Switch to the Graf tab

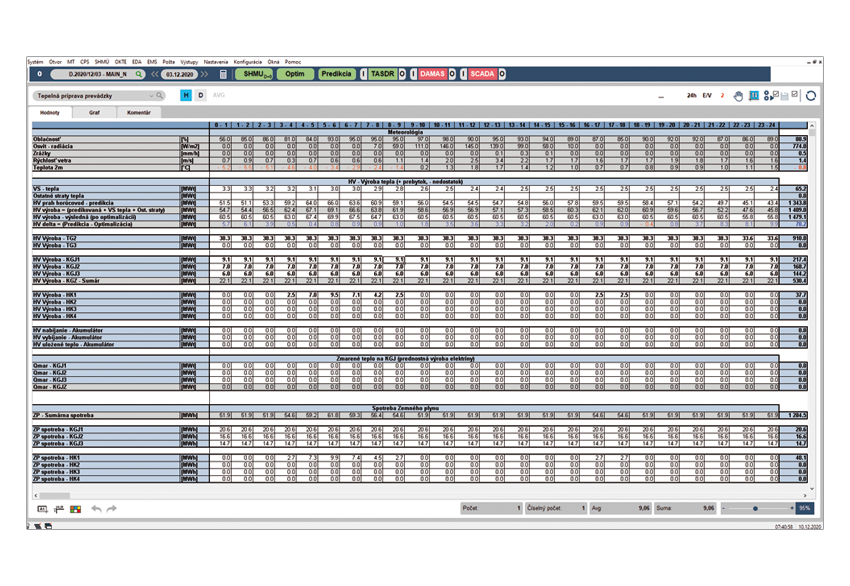(x=94, y=113)
